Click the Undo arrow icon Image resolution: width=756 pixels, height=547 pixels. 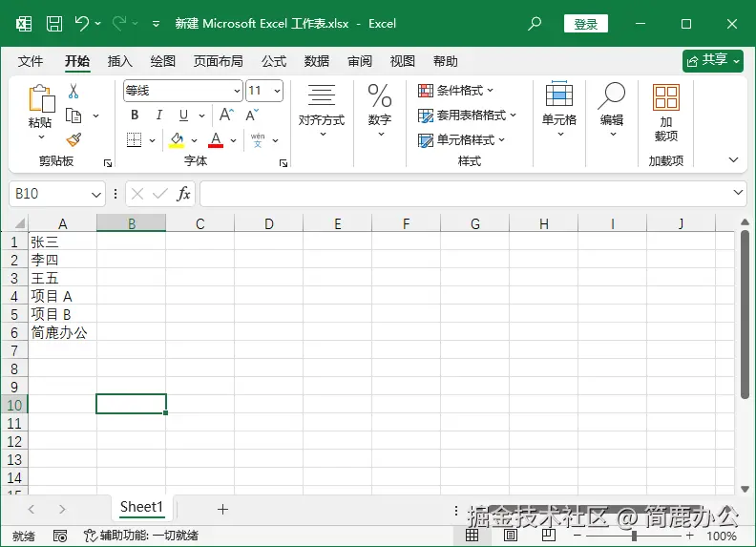tap(82, 23)
